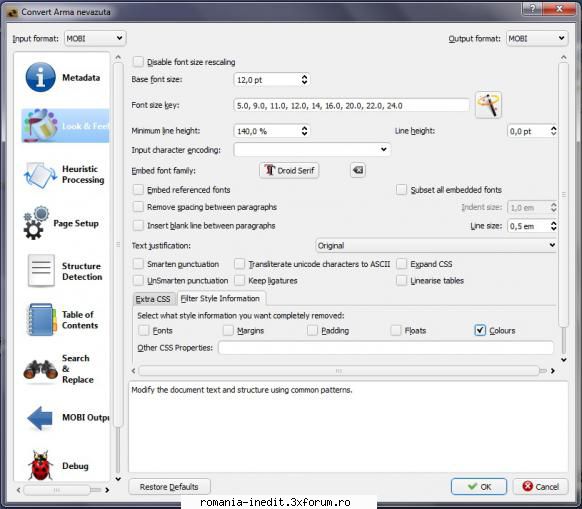The height and width of the screenshot is (509, 582).
Task: Click the font size key wizard icon
Action: [488, 105]
